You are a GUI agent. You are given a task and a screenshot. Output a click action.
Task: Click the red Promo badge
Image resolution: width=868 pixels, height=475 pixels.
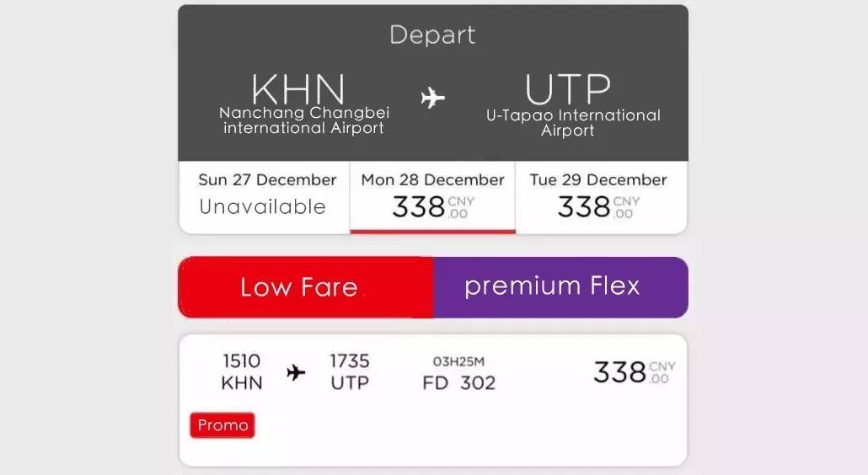pos(222,425)
